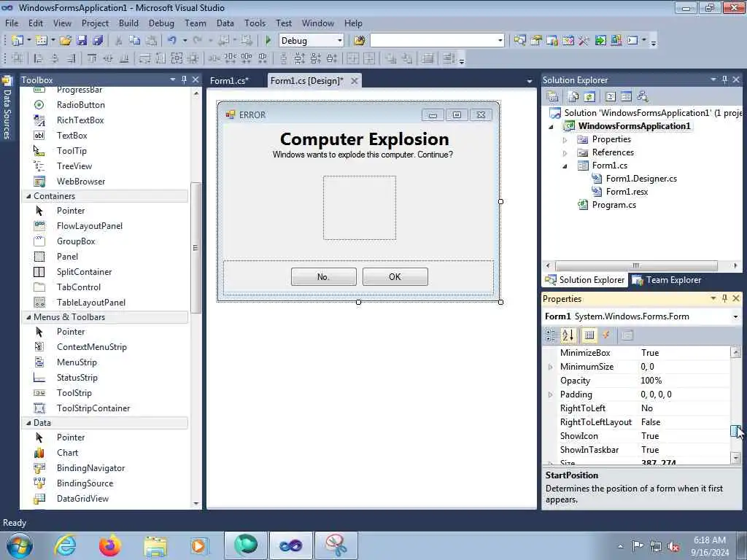The width and height of the screenshot is (747, 560).
Task: Toggle the Properties view button in Properties panel
Action: point(589,335)
